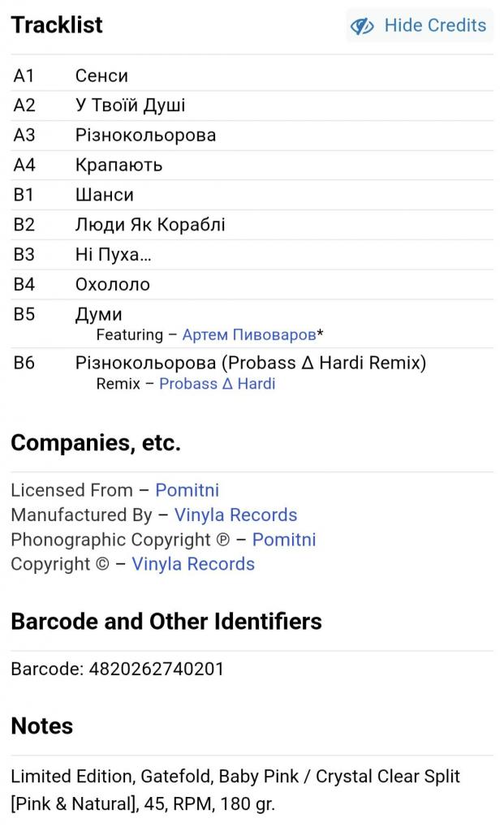The width and height of the screenshot is (504, 831).
Task: Click the Tracklist section heading
Action: [x=57, y=25]
